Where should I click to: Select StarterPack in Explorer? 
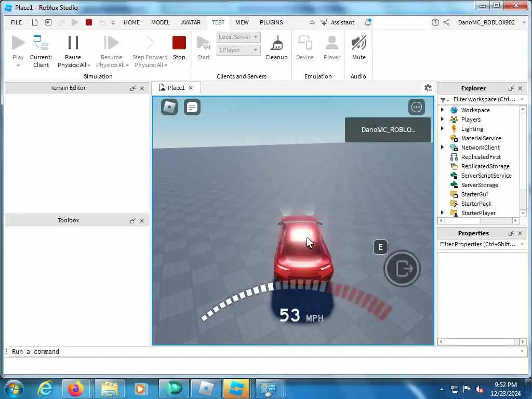[x=476, y=204]
